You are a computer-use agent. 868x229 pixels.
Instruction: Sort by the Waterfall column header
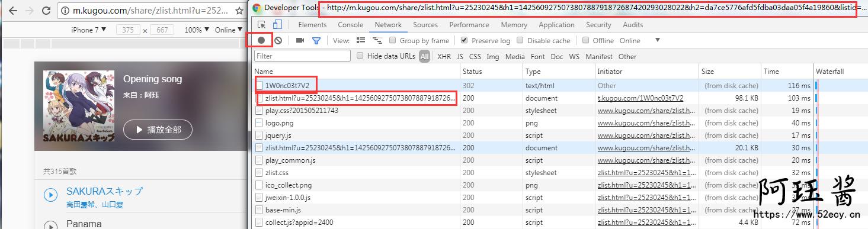pyautogui.click(x=840, y=72)
